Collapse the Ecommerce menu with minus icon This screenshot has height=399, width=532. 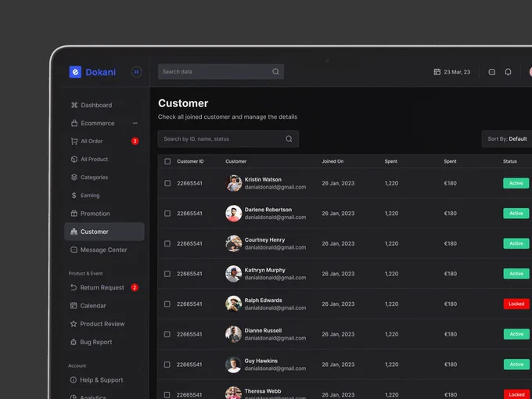(135, 123)
